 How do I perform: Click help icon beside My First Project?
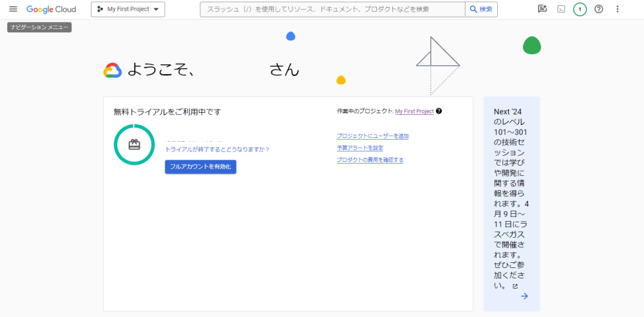coord(439,111)
